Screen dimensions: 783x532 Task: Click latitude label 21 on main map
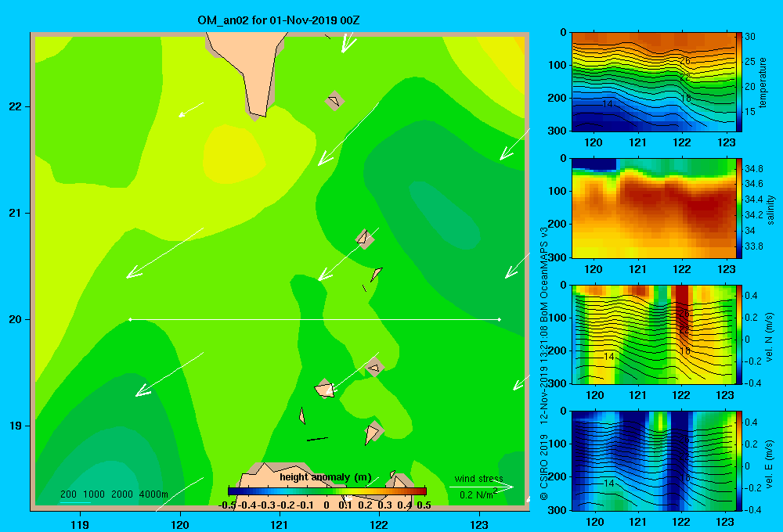[x=16, y=213]
